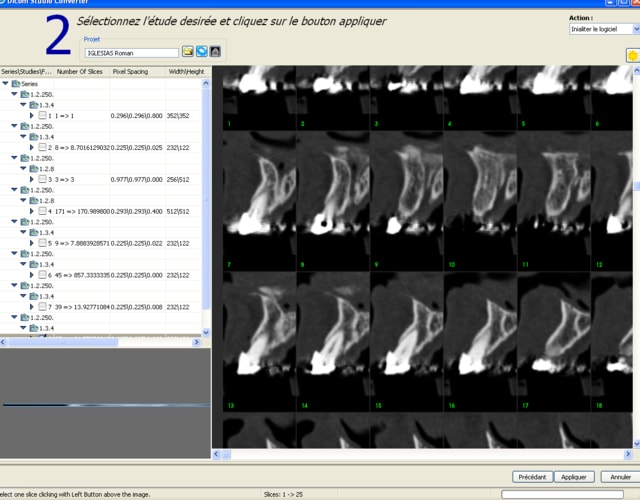
Task: Select slice thumbnail number 11
Action: tap(554, 201)
